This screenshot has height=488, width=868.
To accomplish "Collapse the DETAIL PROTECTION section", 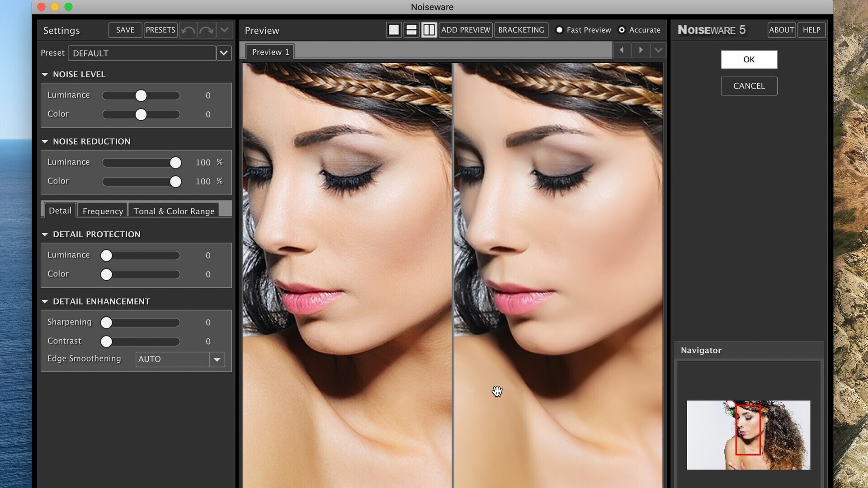I will coord(45,235).
